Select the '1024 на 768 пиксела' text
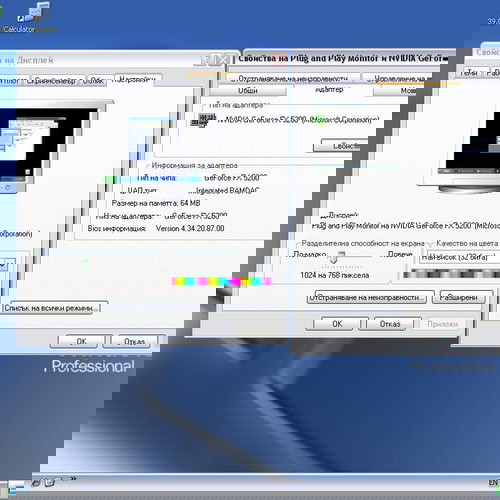The width and height of the screenshot is (500, 500). [335, 275]
